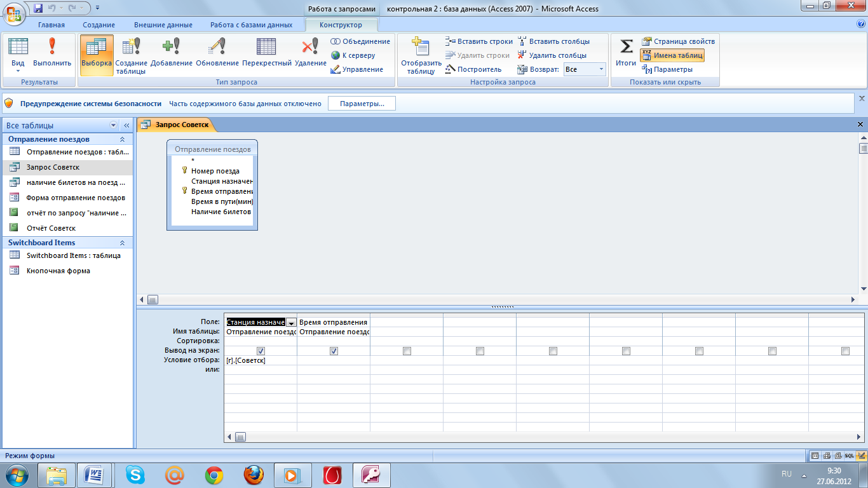The width and height of the screenshot is (868, 488).
Task: Select Отправление поездов : таблица item
Action: point(68,152)
